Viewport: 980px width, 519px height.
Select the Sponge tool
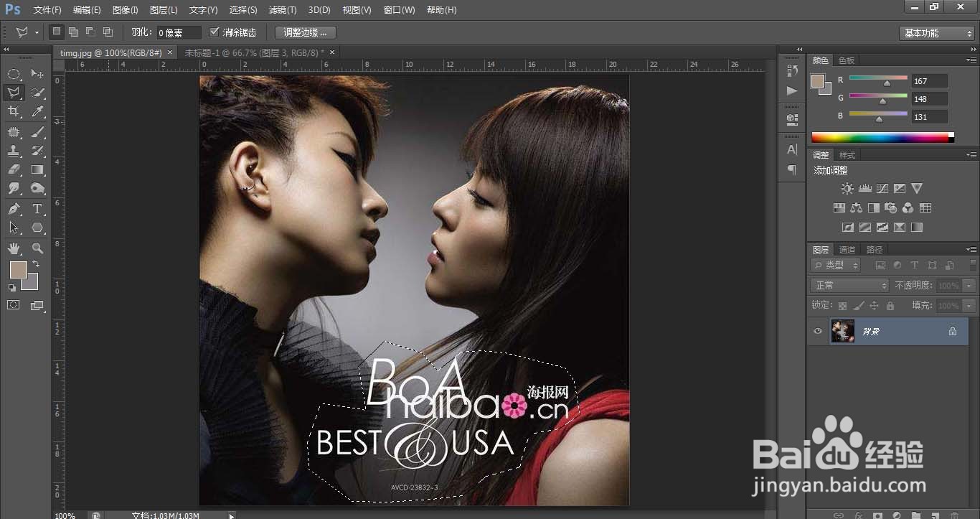pos(37,189)
